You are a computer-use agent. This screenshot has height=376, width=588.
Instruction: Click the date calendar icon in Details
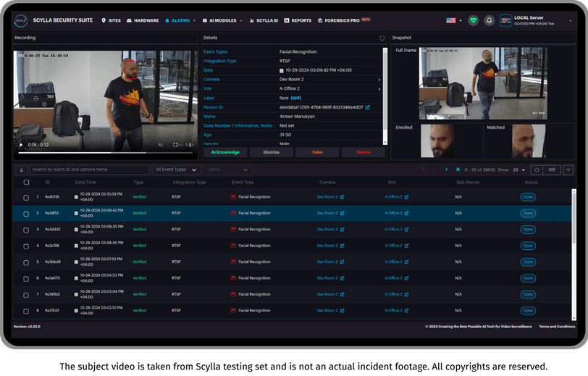tap(282, 70)
